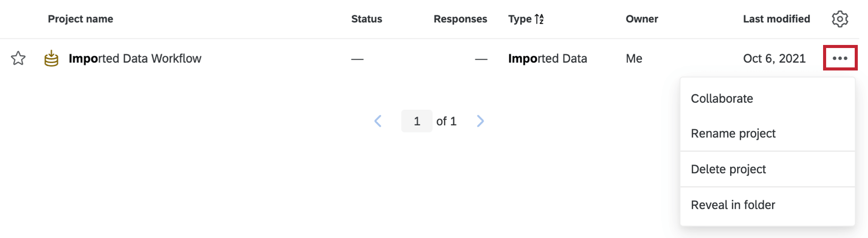This screenshot has height=238, width=868.
Task: Open the Imported Data Workflow project
Action: (x=135, y=58)
